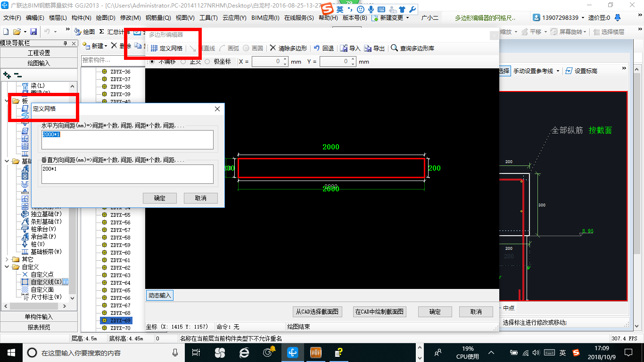644x362 pixels.
Task: Select the 绘图 tool in the toolbar
Action: point(85,32)
